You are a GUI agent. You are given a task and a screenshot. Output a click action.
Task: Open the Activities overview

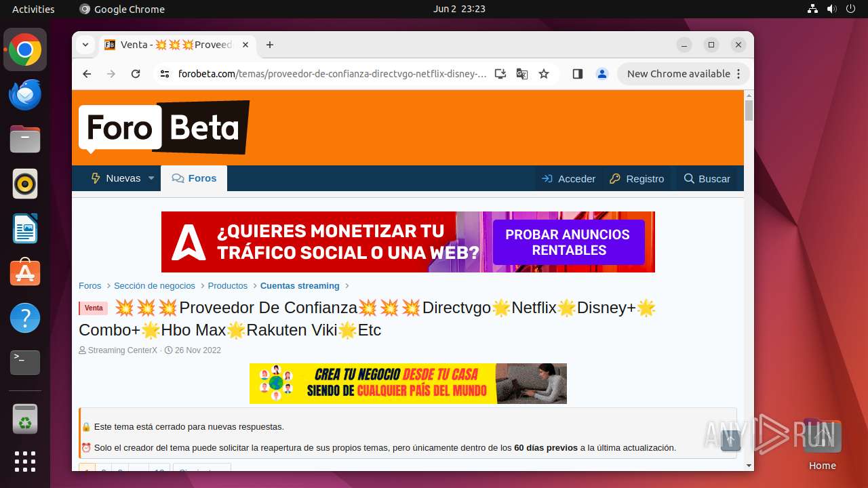(x=33, y=9)
